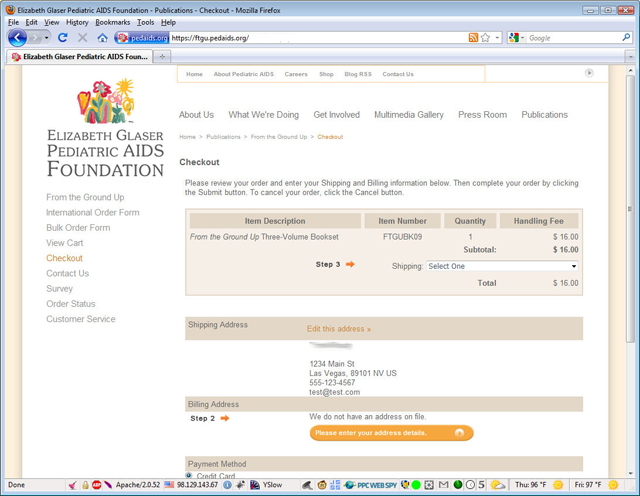Select the Credit Card radio button
Image resolution: width=640 pixels, height=496 pixels.
(189, 475)
